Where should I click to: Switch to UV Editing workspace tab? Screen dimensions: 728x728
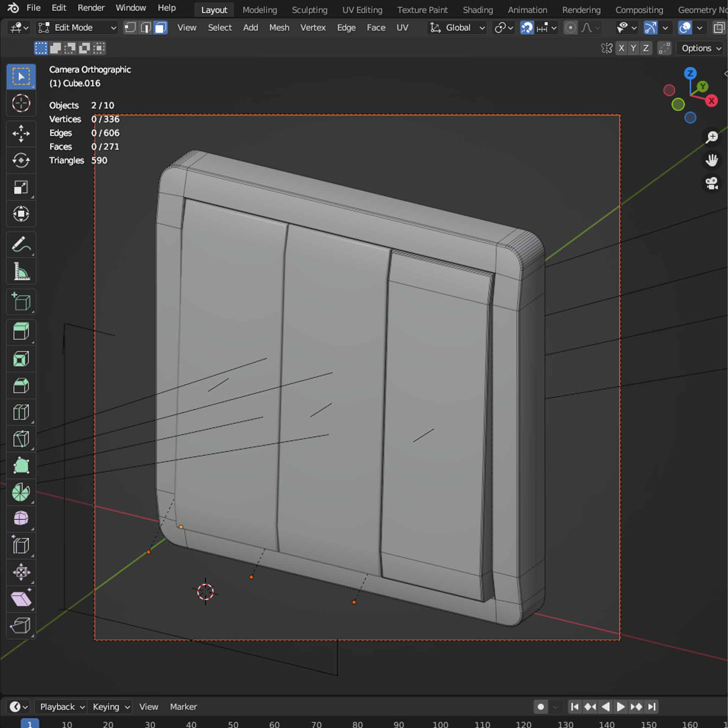click(362, 10)
